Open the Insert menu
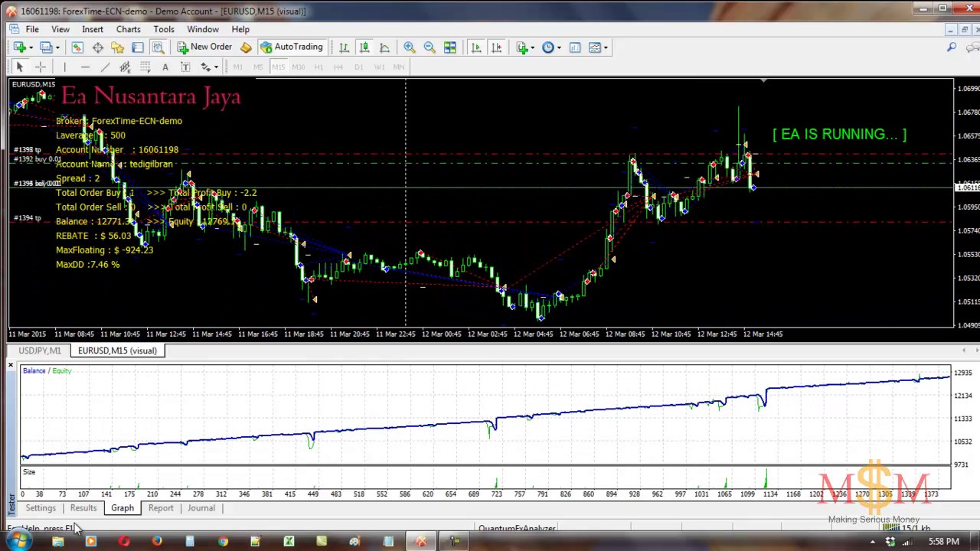The width and height of the screenshot is (980, 551). [93, 29]
